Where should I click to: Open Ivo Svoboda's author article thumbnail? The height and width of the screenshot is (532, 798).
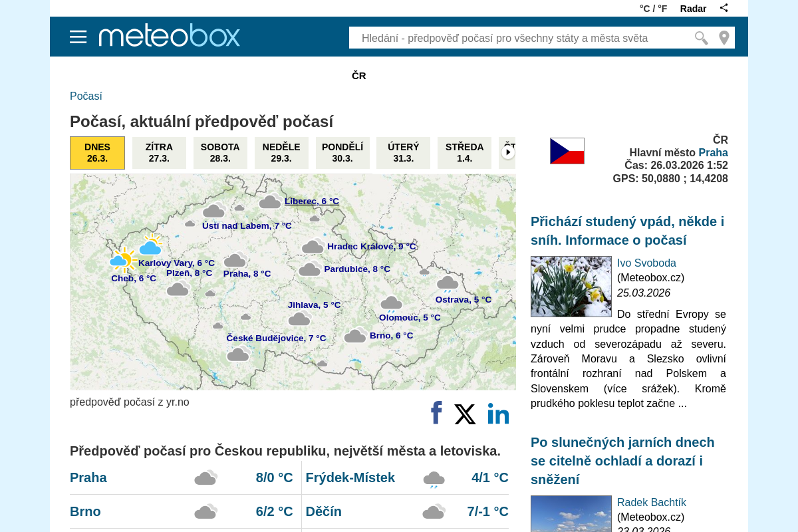pyautogui.click(x=571, y=287)
